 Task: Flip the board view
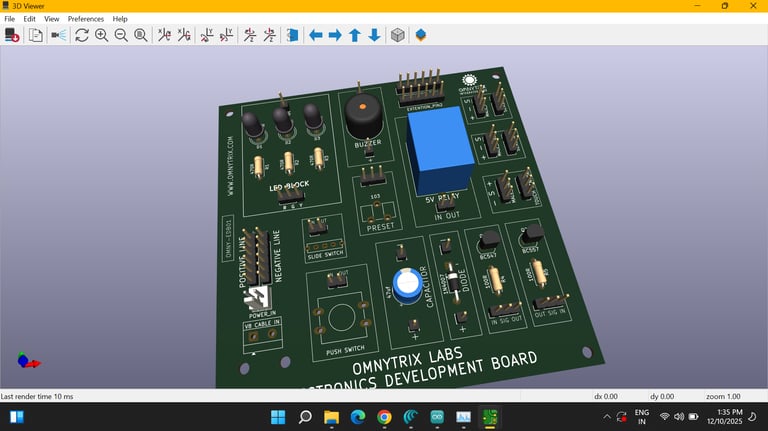click(292, 35)
